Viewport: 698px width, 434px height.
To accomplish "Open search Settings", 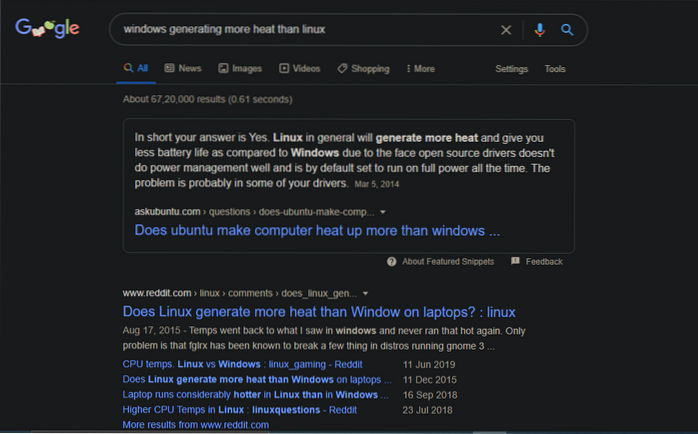I will coord(511,69).
